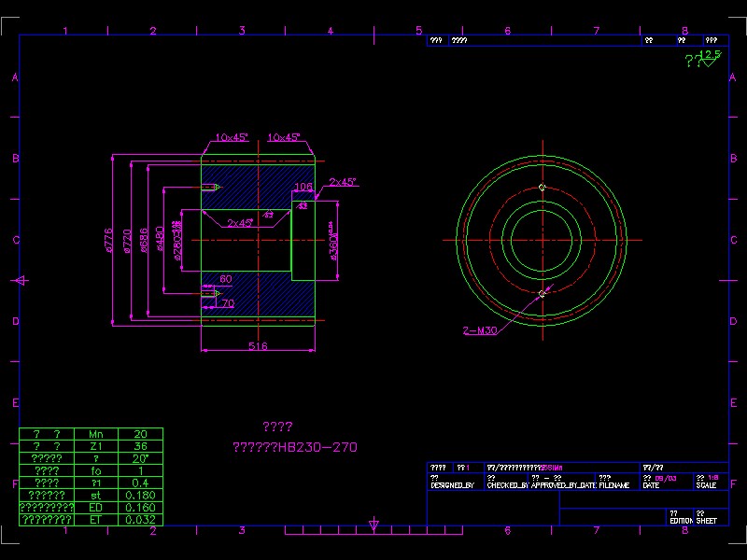Click the HB230-270 hardness note

(294, 447)
